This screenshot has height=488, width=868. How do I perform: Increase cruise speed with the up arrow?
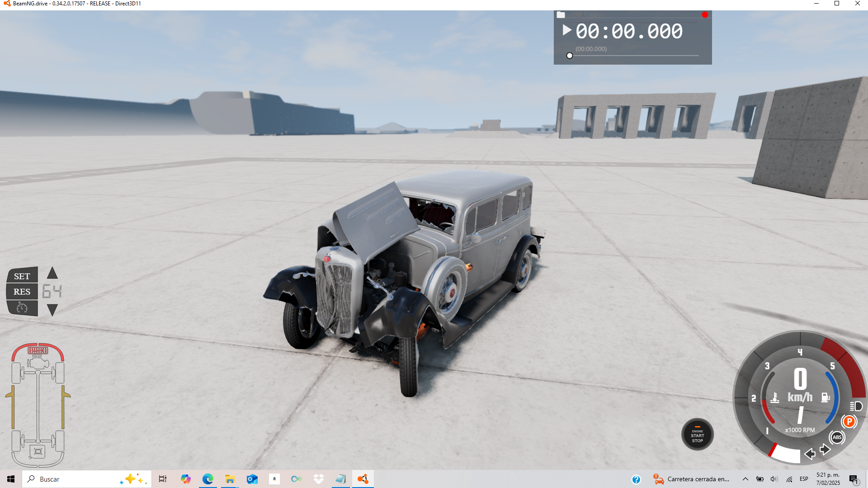click(x=52, y=273)
